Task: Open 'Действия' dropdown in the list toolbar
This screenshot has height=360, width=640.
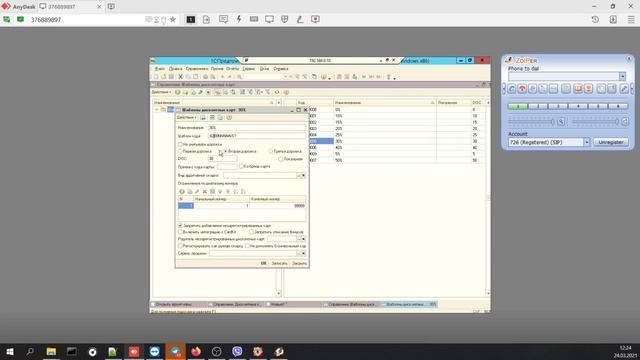Action: (161, 92)
